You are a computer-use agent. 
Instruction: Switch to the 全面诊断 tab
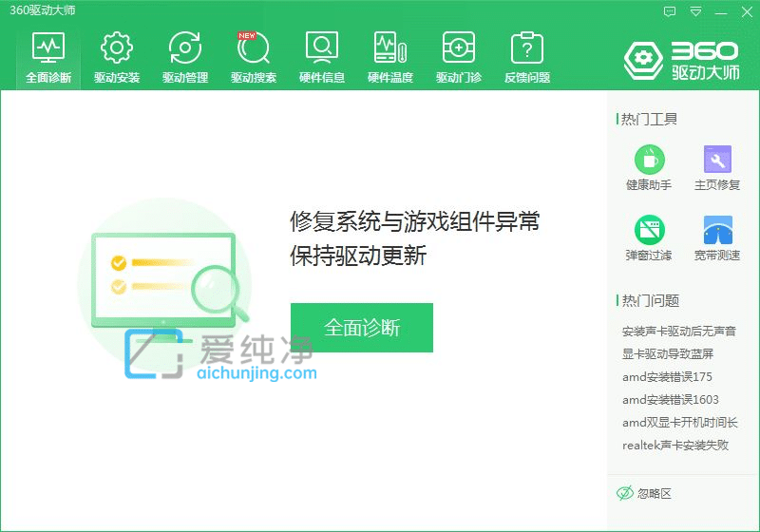coord(48,57)
